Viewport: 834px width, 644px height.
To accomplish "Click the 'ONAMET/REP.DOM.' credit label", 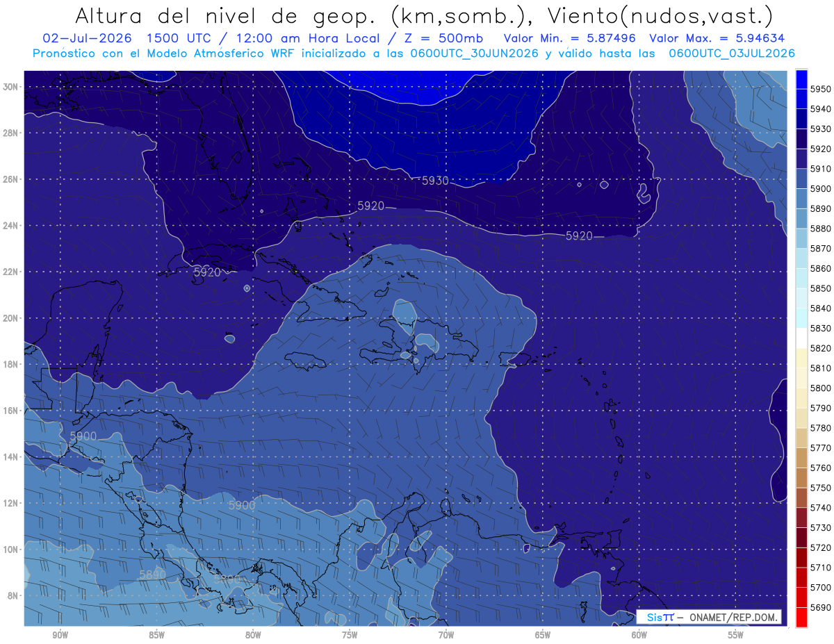I will coord(733,617).
